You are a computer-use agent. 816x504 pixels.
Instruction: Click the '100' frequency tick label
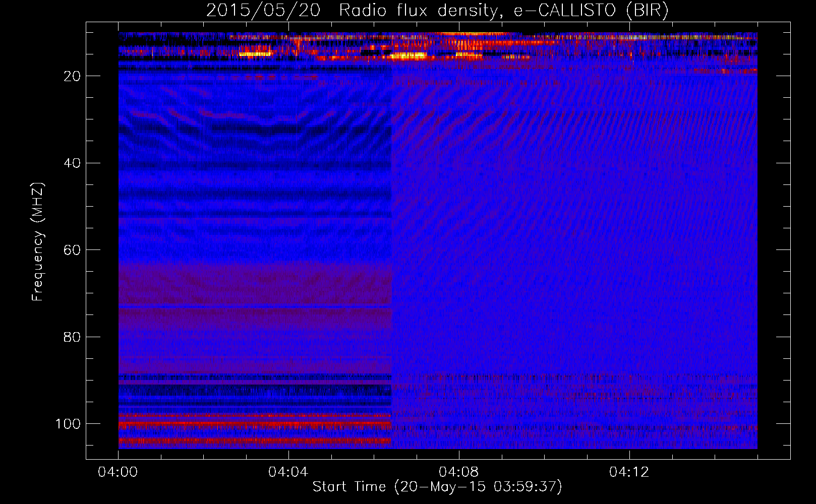coord(68,424)
